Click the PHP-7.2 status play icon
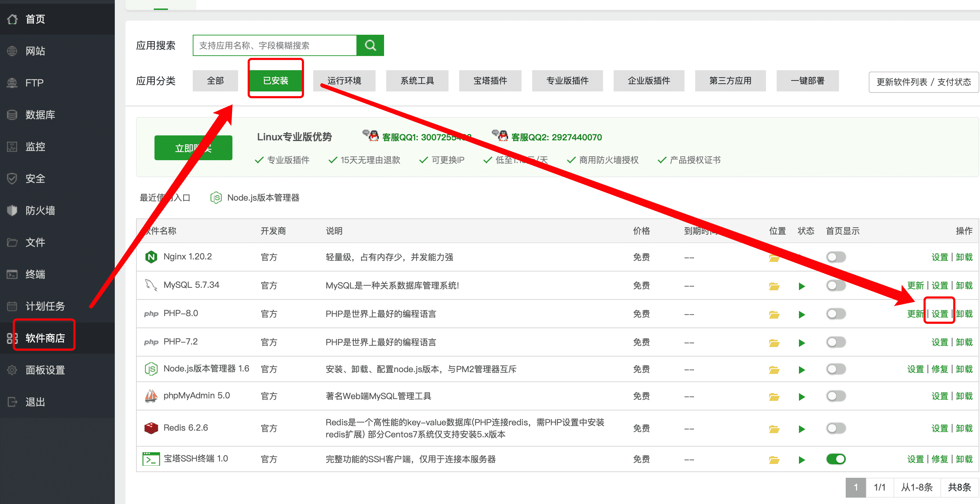 (801, 343)
